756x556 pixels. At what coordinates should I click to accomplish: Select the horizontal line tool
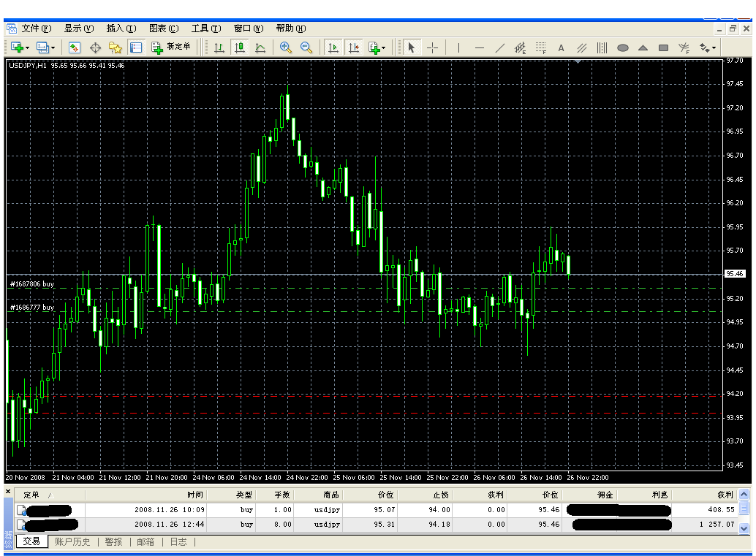(479, 47)
